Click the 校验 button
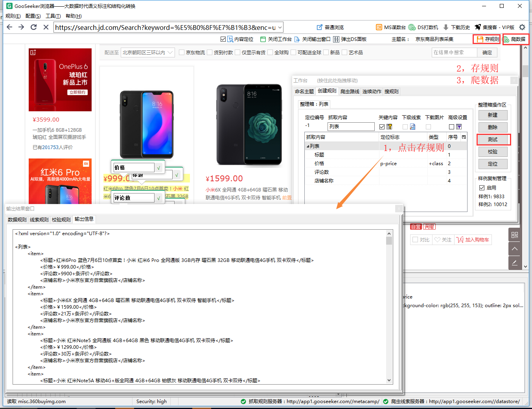The width and height of the screenshot is (532, 409). tap(493, 151)
